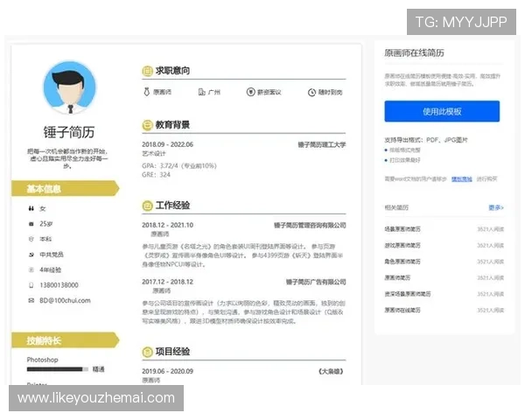
Task: Click the city building icon beside 广州
Action: click(201, 92)
